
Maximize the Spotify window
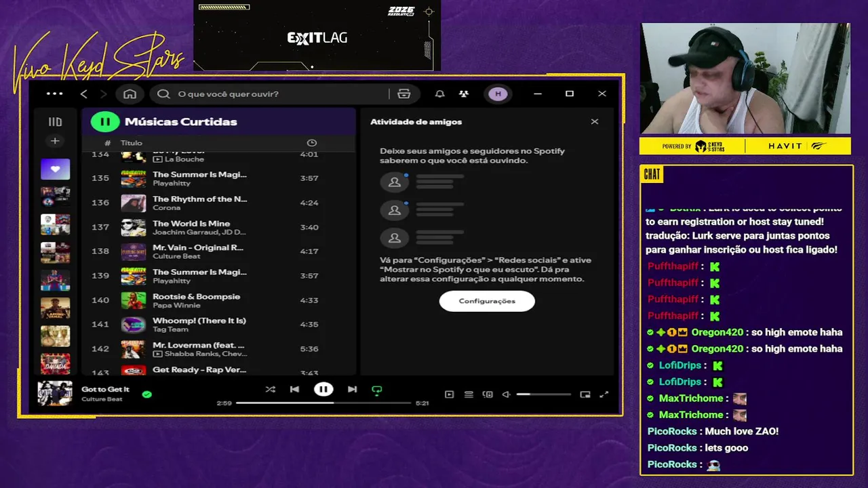(x=570, y=94)
